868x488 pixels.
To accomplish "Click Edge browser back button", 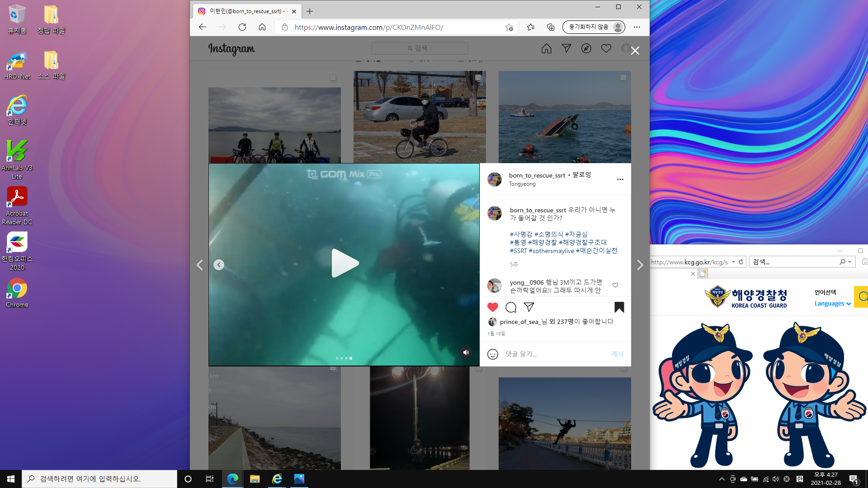I will [203, 27].
